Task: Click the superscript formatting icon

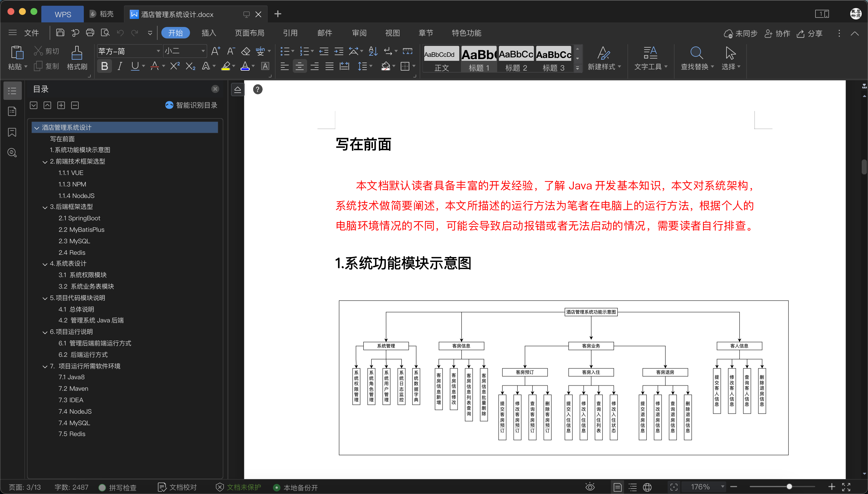Action: coord(175,66)
